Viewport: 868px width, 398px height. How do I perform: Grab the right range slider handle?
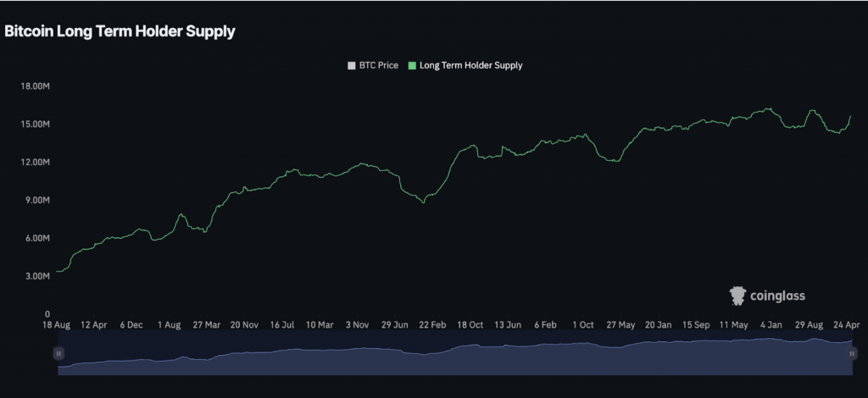point(853,353)
